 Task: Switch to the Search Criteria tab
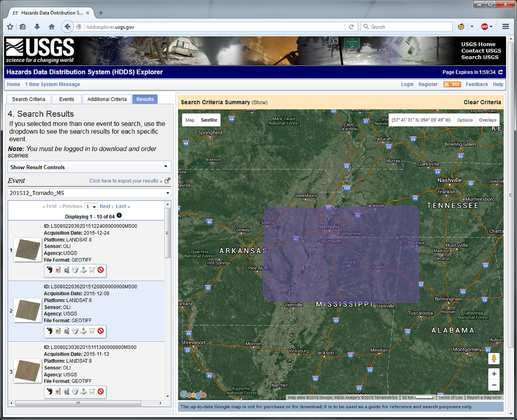(29, 99)
